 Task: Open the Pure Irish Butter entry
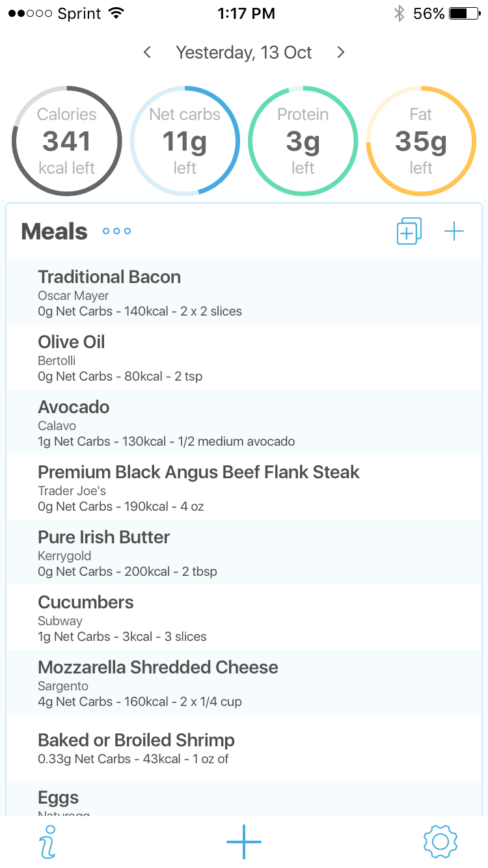244,553
